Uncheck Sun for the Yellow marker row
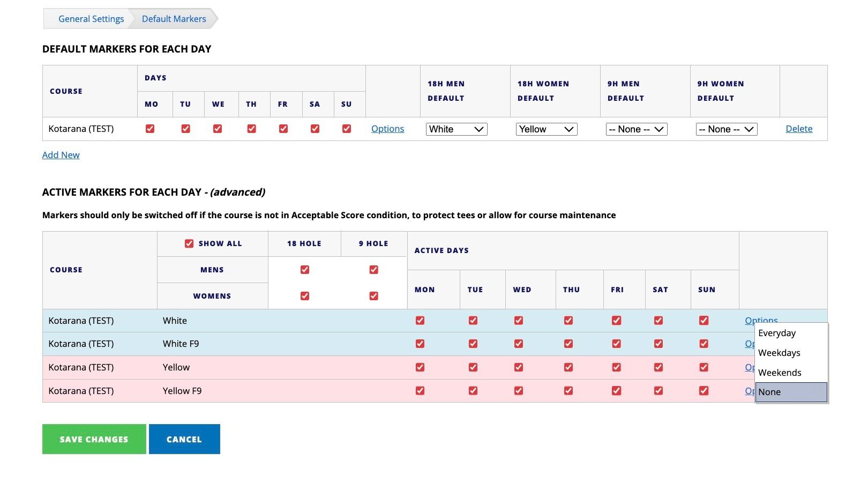The image size is (868, 497). 704,367
